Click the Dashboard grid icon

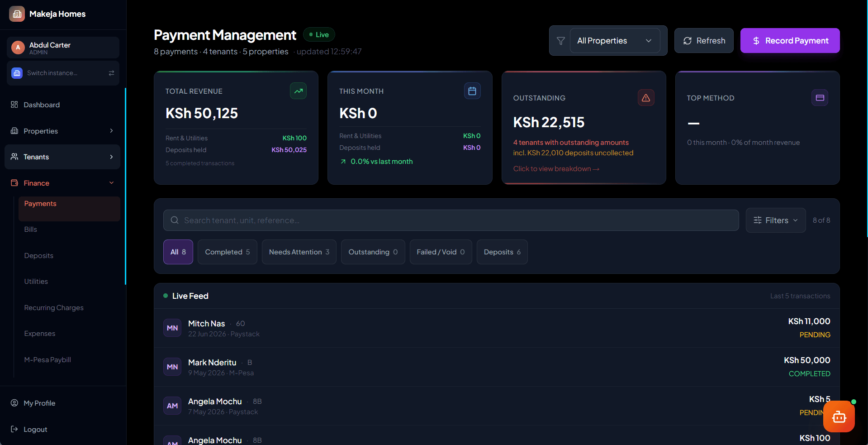click(x=14, y=105)
